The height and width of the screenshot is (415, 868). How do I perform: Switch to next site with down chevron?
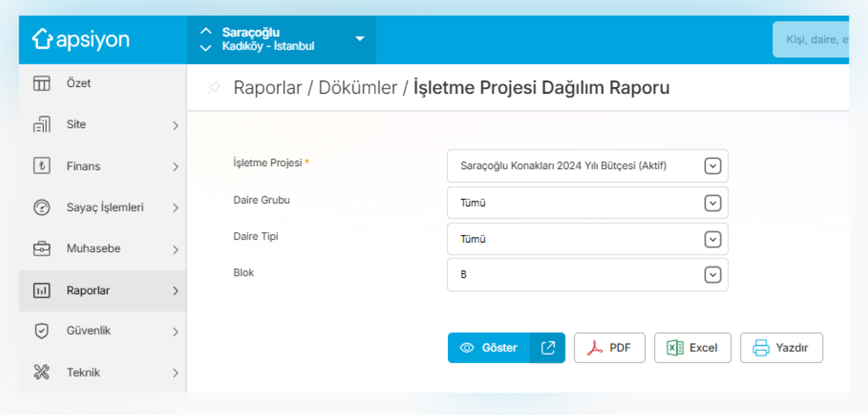[206, 48]
